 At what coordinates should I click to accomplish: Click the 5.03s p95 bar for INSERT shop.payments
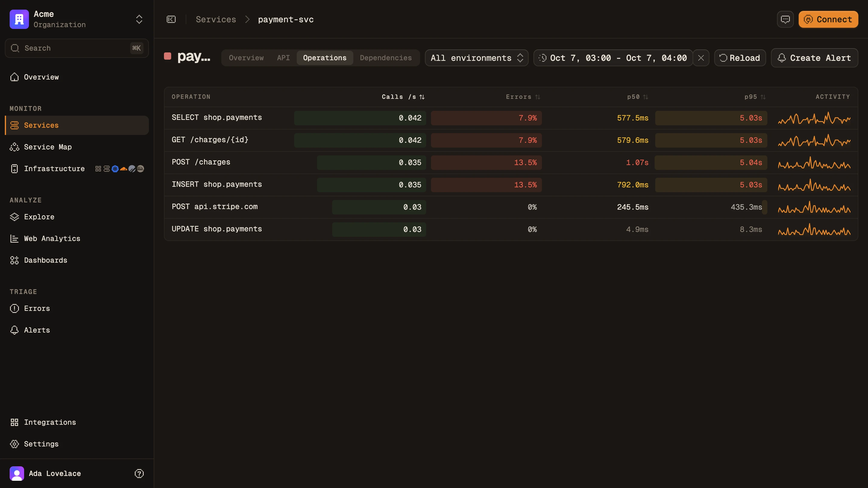click(x=711, y=185)
